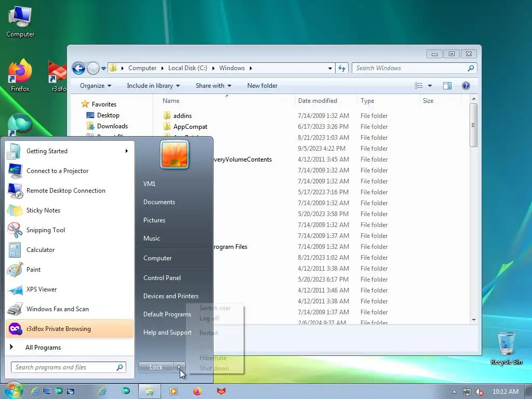Show hidden tray icons
Image resolution: width=532 pixels, height=399 pixels.
point(454,392)
